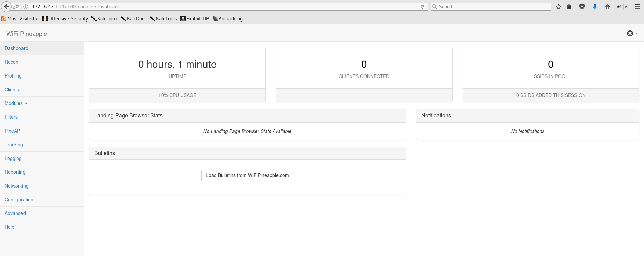Expand the Most Visited bookmarks folder
This screenshot has height=256, width=644.
tap(19, 19)
